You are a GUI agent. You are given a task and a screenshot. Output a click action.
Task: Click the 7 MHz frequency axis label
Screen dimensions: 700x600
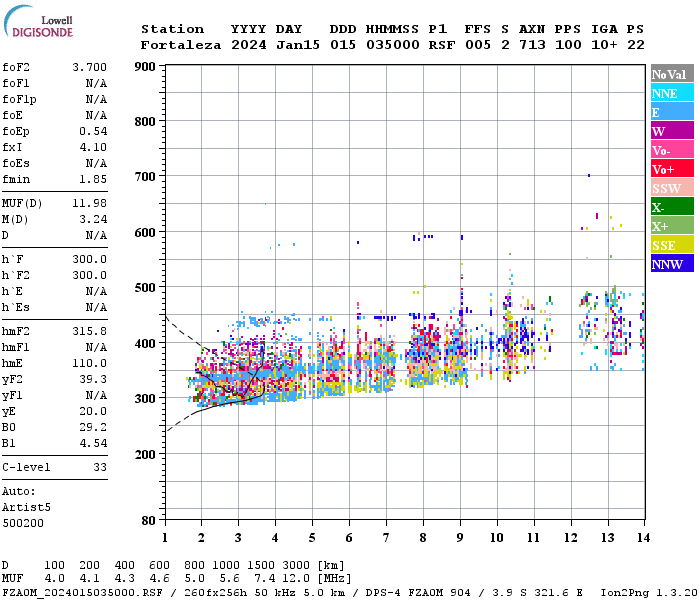point(386,538)
